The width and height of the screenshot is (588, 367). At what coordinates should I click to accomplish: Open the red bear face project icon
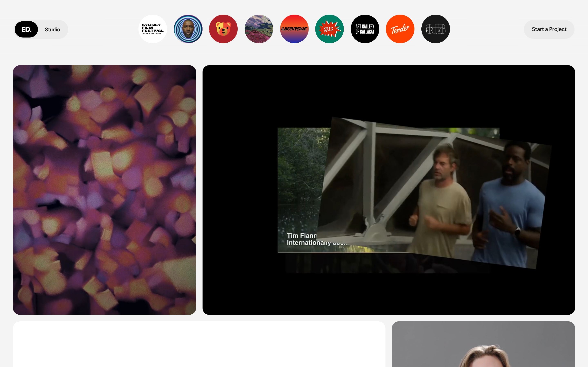click(x=223, y=29)
